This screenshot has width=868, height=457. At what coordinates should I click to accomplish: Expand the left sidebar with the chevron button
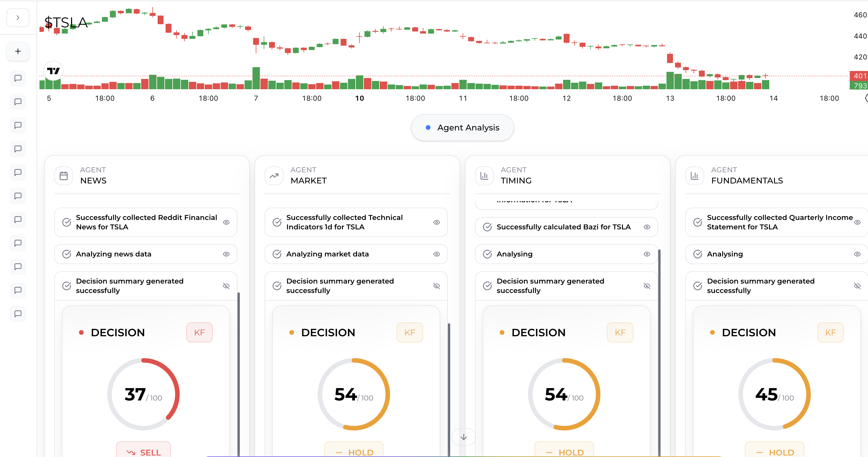coord(17,17)
